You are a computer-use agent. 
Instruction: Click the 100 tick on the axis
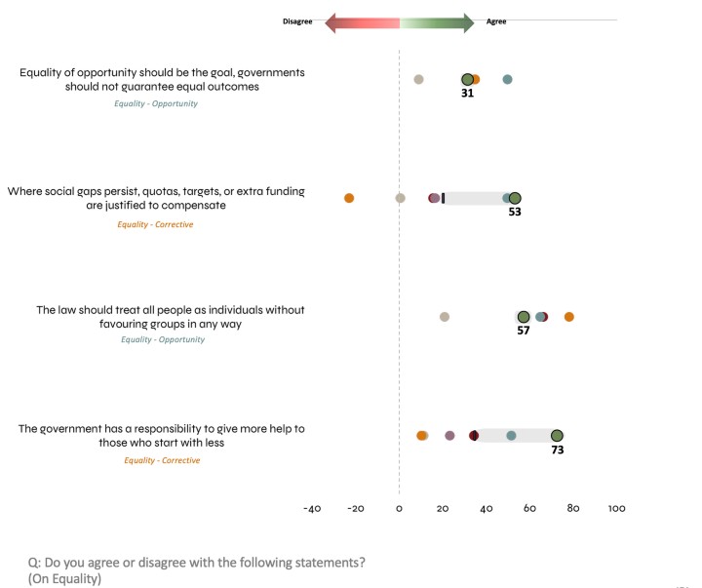(616, 508)
